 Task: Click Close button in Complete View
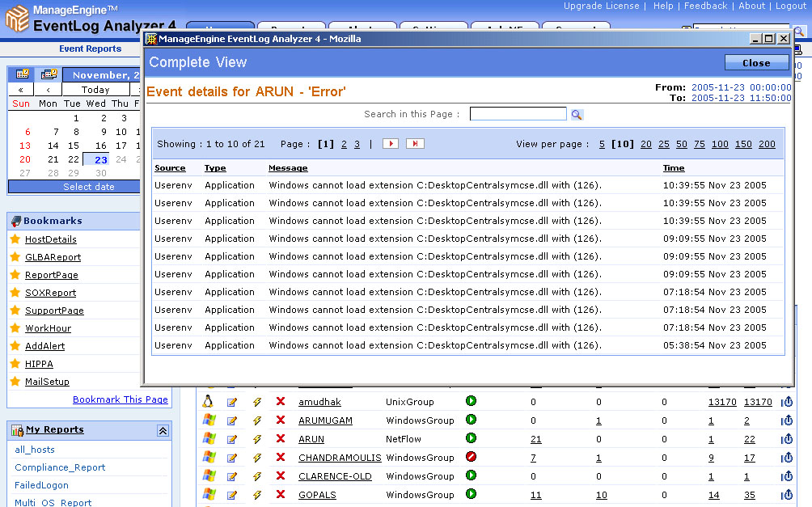(756, 62)
